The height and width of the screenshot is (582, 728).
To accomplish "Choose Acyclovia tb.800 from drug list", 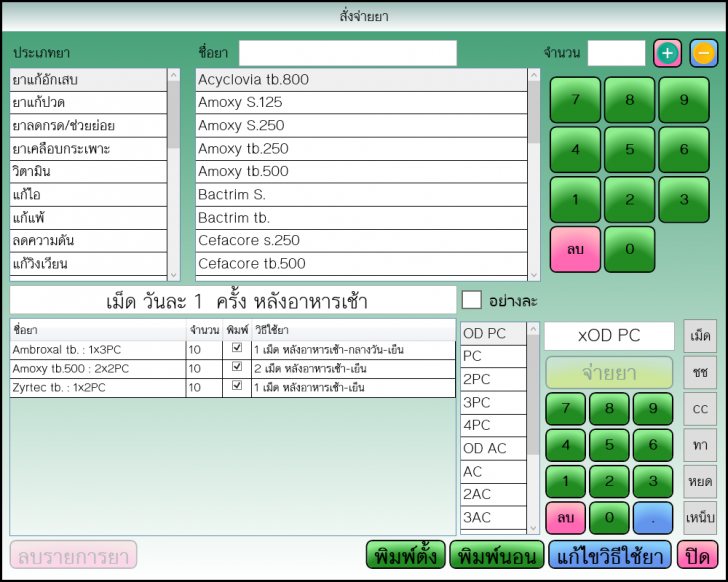I will [x=361, y=80].
